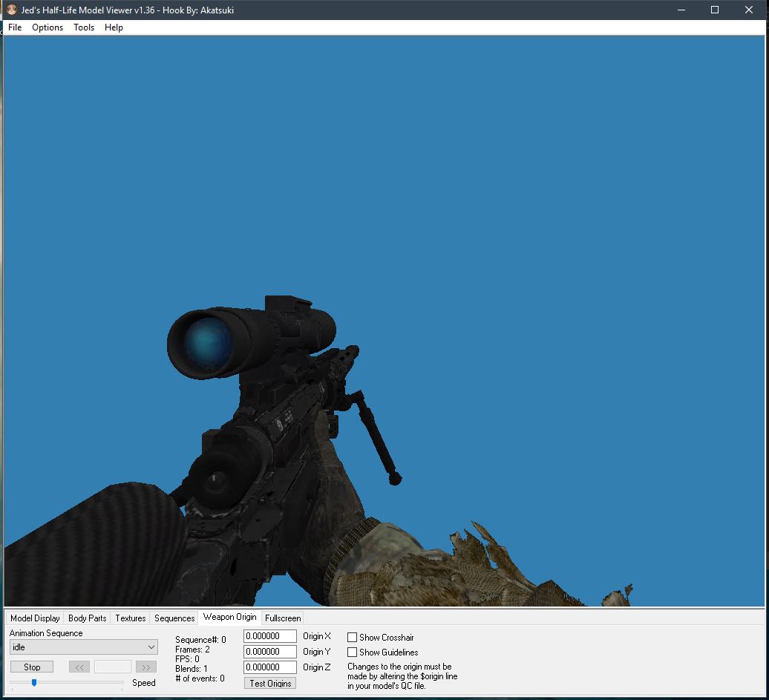Click the application icon in title bar
769x700 pixels.
[x=11, y=10]
